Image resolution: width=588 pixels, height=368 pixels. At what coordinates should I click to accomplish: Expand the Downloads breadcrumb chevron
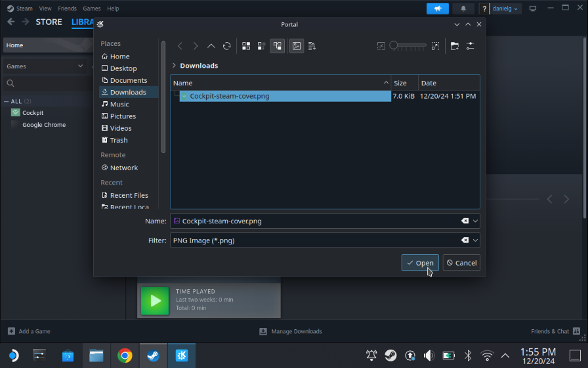[x=174, y=65]
